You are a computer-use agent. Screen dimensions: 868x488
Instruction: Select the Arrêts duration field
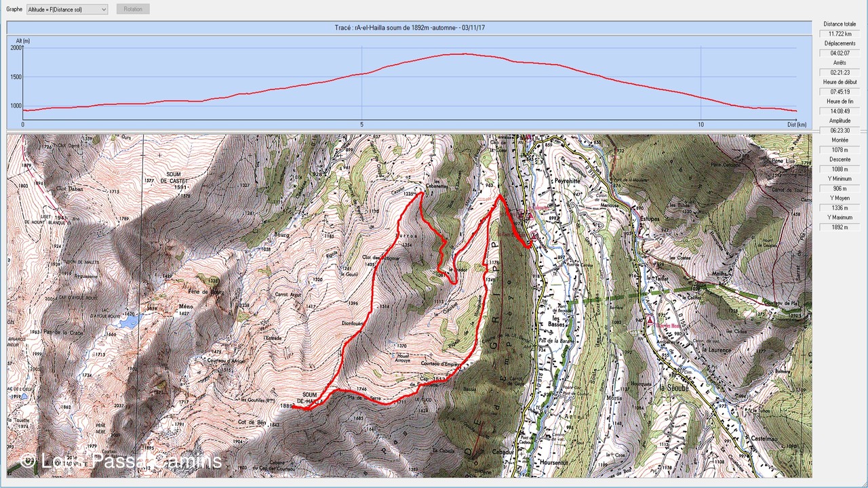[x=840, y=73]
